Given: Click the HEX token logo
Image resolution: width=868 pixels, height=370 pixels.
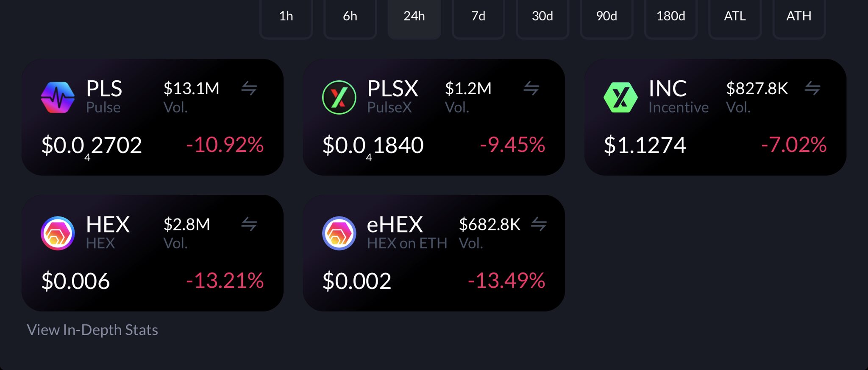Looking at the screenshot, I should pos(58,233).
